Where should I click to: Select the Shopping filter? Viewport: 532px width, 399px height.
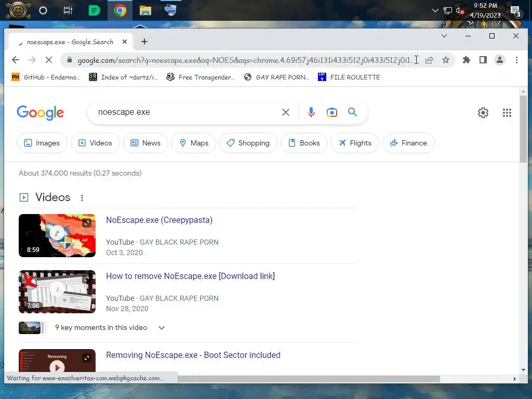pyautogui.click(x=248, y=143)
